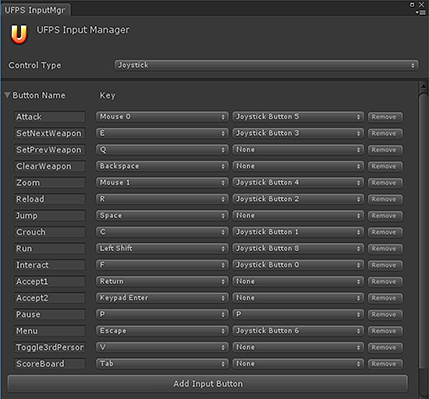This screenshot has height=399, width=429.
Task: Remove the Attack input button
Action: pyautogui.click(x=385, y=117)
